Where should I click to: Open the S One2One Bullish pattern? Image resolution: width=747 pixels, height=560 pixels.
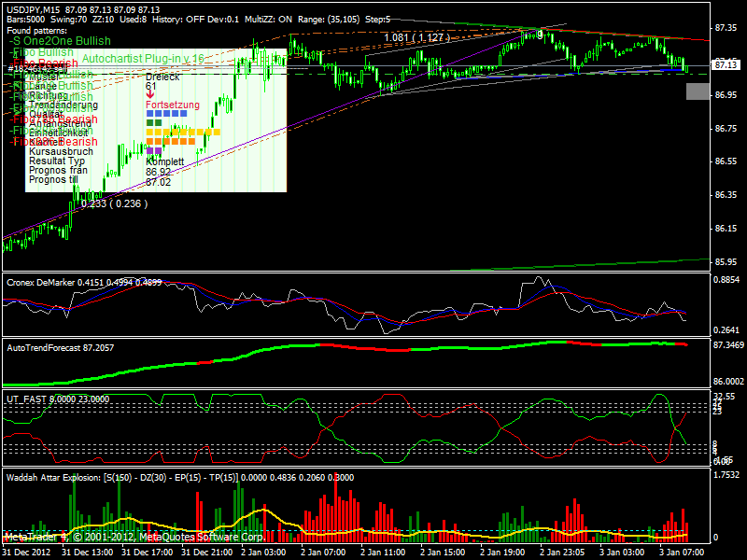58,41
